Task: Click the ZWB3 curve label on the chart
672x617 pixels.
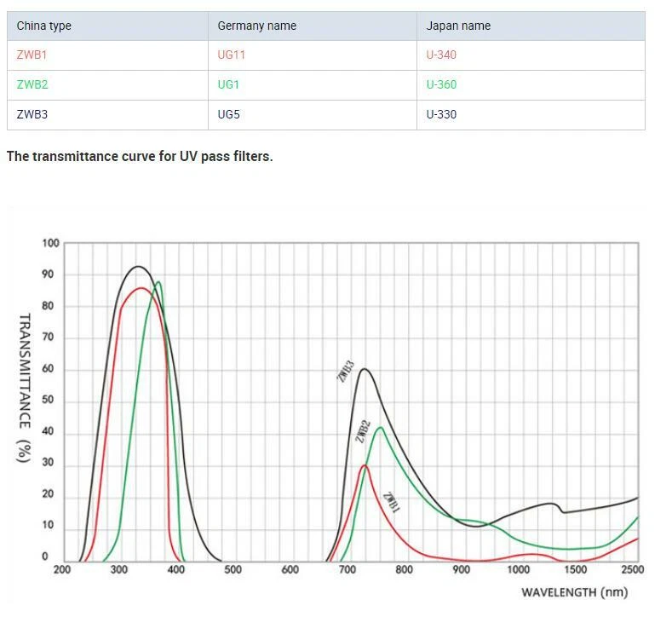Action: [346, 370]
